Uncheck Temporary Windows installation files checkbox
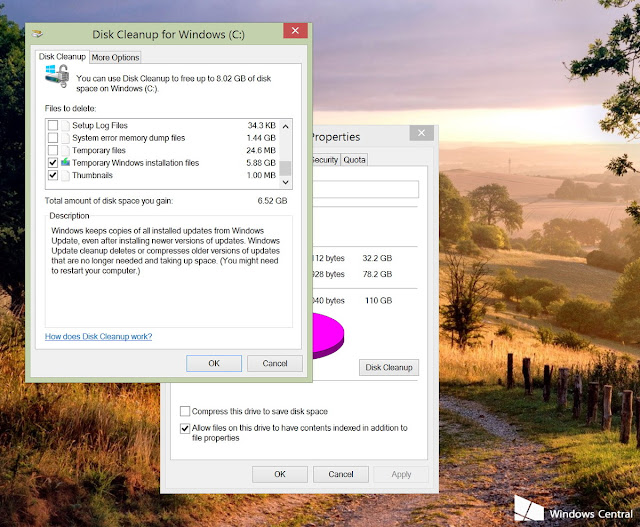The image size is (640, 527). 53,162
